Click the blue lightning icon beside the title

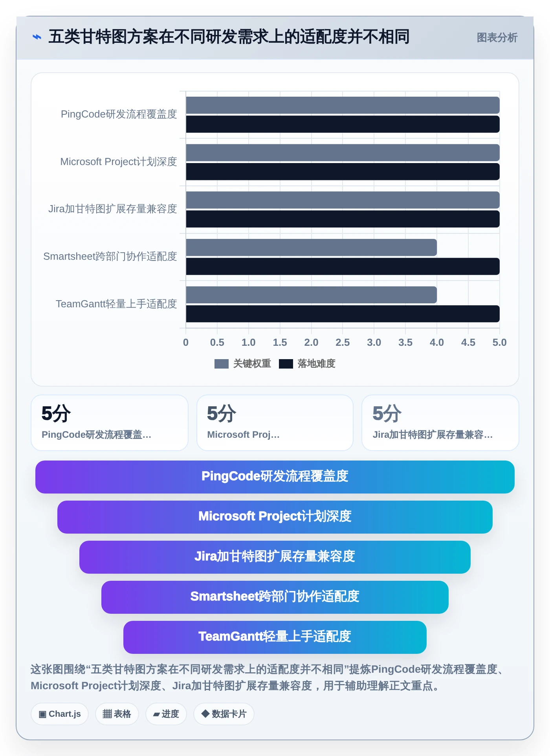tap(37, 37)
